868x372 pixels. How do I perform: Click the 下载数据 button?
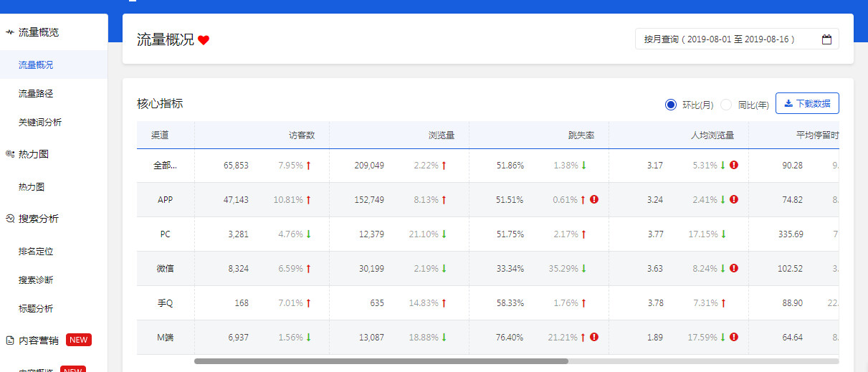click(807, 104)
